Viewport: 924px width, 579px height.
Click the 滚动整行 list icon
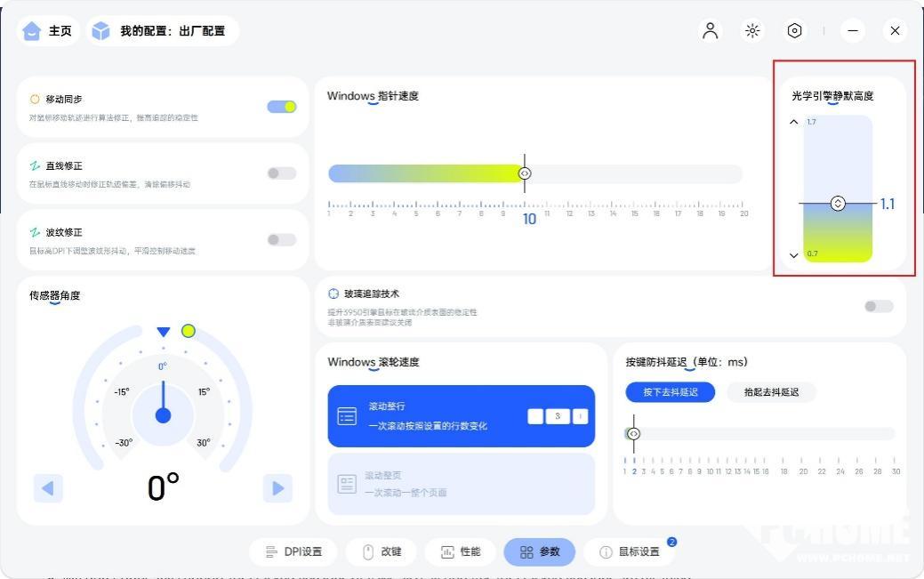tap(347, 416)
